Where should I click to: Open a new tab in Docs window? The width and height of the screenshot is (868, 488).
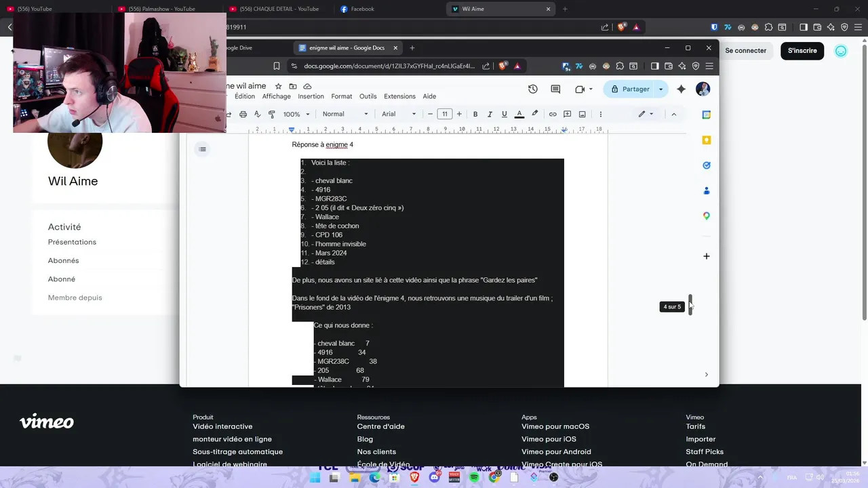point(412,48)
